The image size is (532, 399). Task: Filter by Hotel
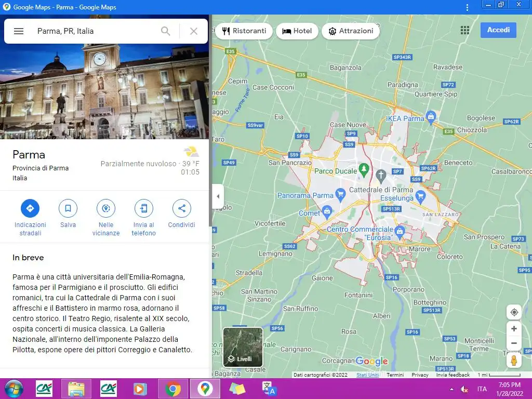pos(297,31)
